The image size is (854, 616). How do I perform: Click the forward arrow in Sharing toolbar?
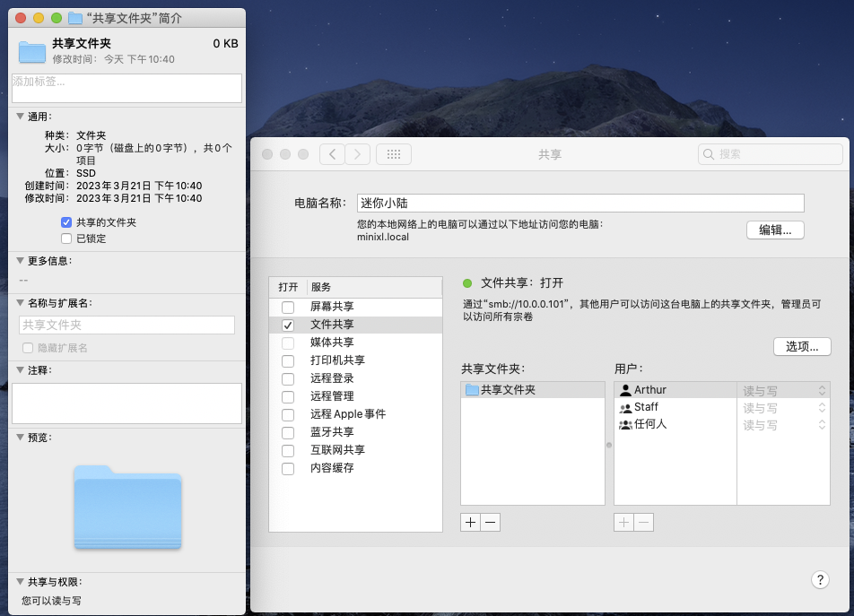coord(358,154)
